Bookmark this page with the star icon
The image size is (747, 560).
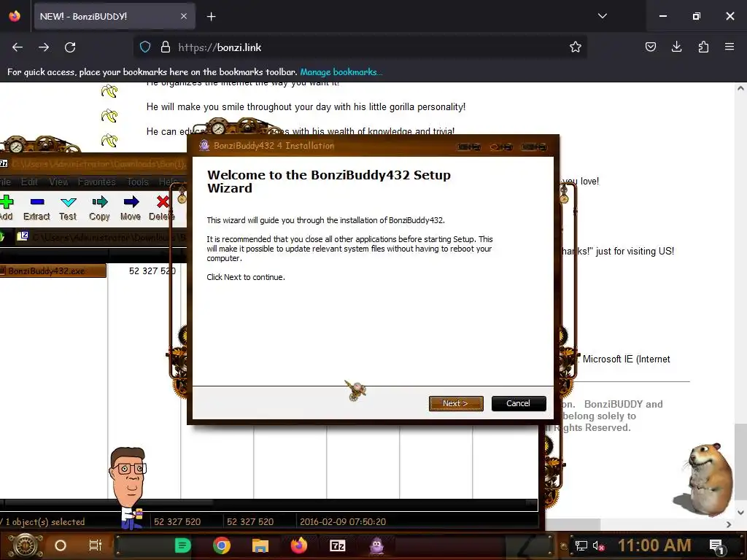click(576, 47)
